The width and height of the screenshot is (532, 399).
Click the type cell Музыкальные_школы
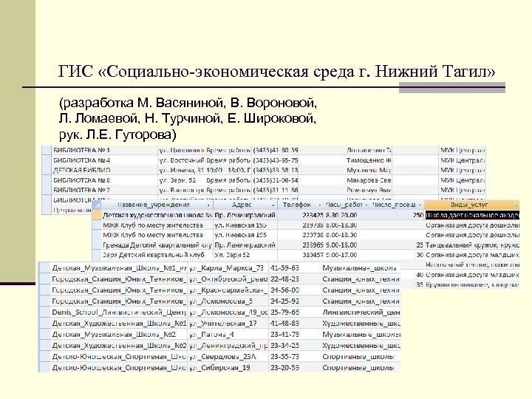[361, 335]
